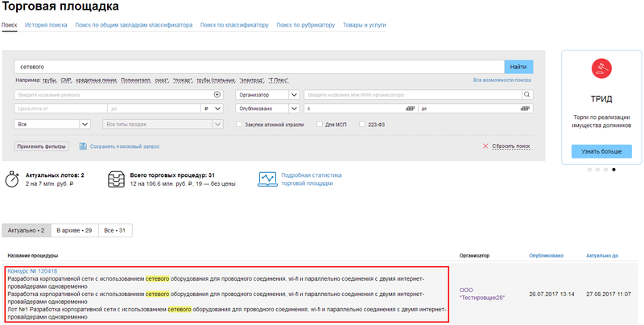
Task: Open calendar in the end date field
Action: [x=527, y=109]
